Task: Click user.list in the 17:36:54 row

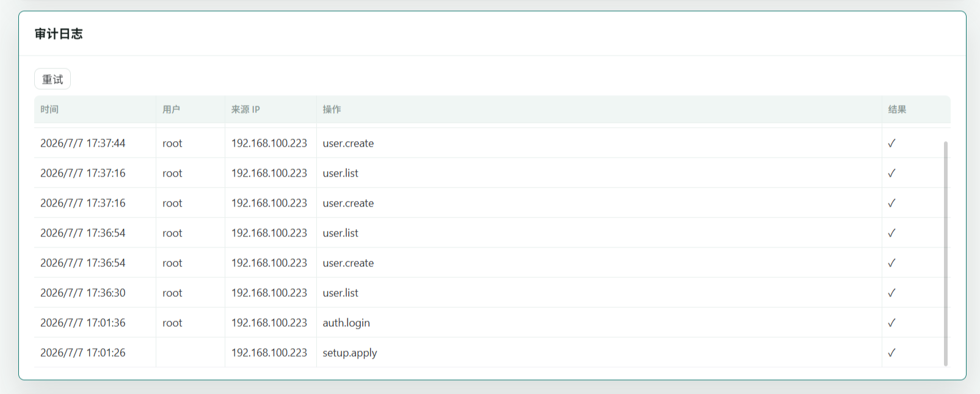Action: pyautogui.click(x=341, y=233)
